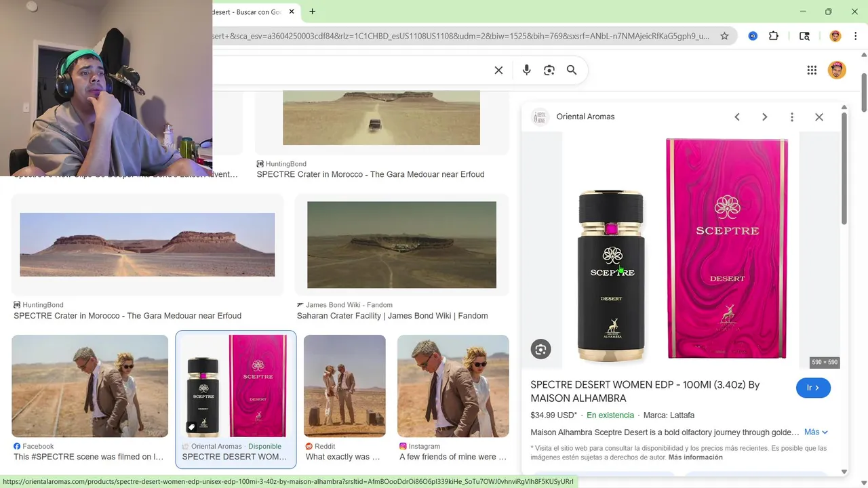Open the Google apps grid
Viewport: 868px width, 488px height.
pos(812,70)
